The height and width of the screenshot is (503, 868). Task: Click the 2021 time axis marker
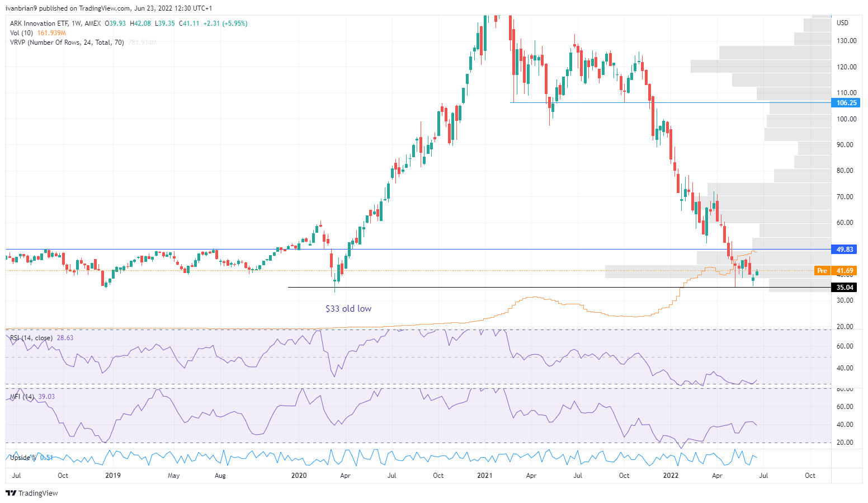click(x=484, y=476)
